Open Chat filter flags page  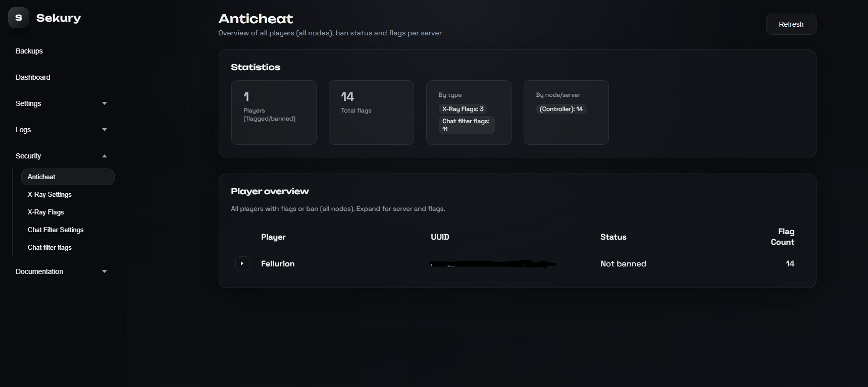tap(49, 248)
